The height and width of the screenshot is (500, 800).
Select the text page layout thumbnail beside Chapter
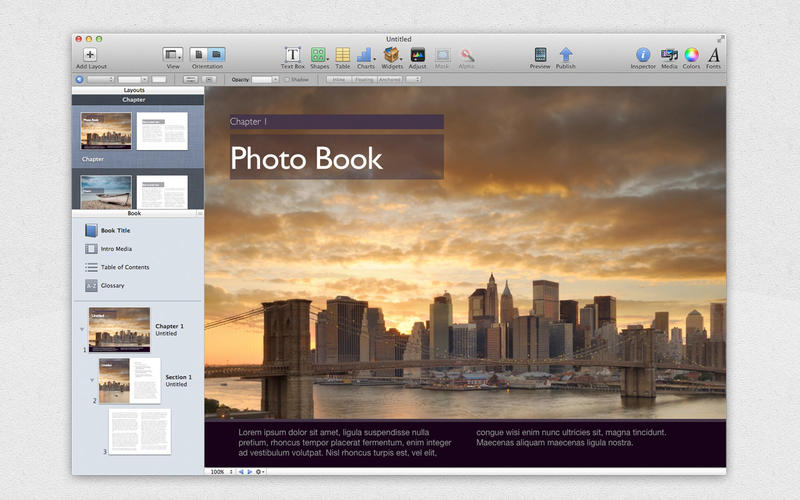[162, 131]
